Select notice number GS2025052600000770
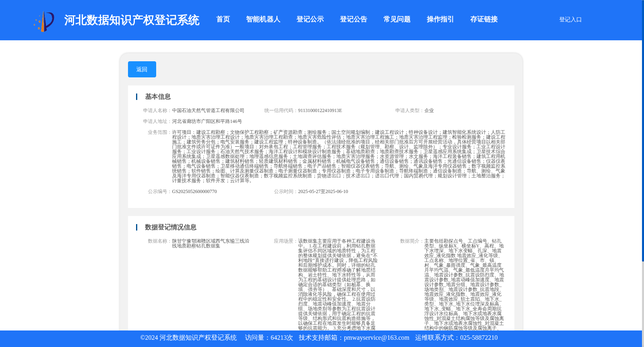The height and width of the screenshot is (347, 644). tap(194, 191)
